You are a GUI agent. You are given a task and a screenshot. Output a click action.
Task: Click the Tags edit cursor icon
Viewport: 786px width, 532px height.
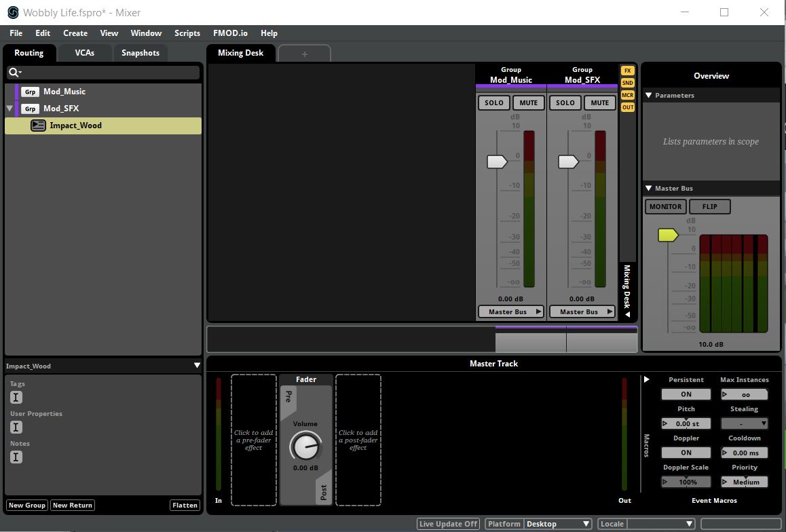click(x=16, y=398)
